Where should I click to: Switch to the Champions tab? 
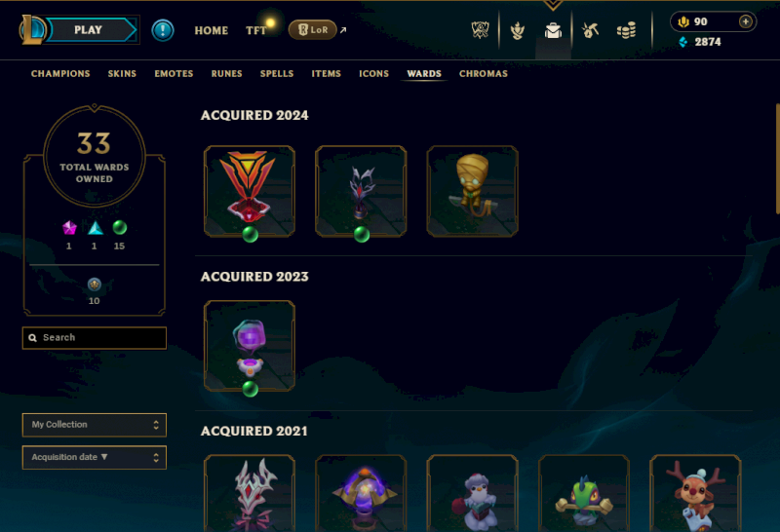click(60, 74)
